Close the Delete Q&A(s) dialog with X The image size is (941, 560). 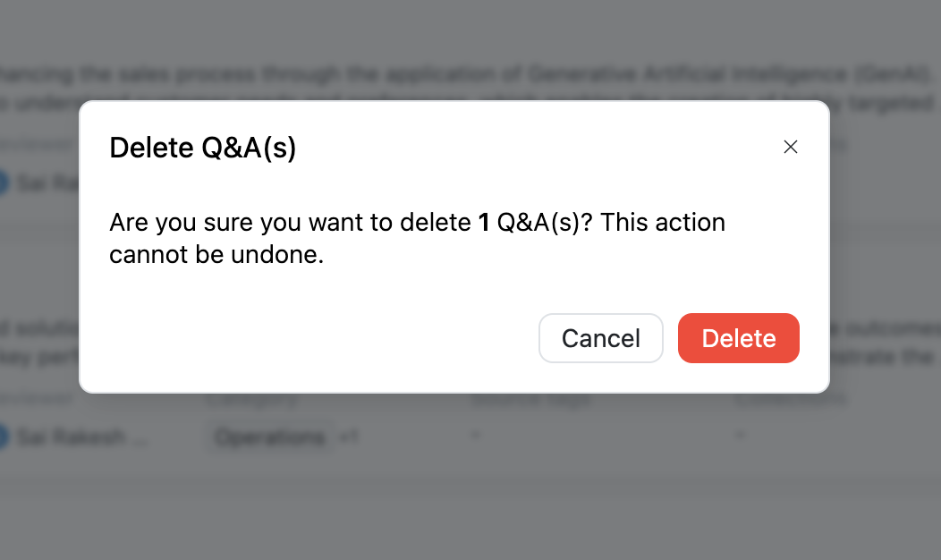point(790,147)
